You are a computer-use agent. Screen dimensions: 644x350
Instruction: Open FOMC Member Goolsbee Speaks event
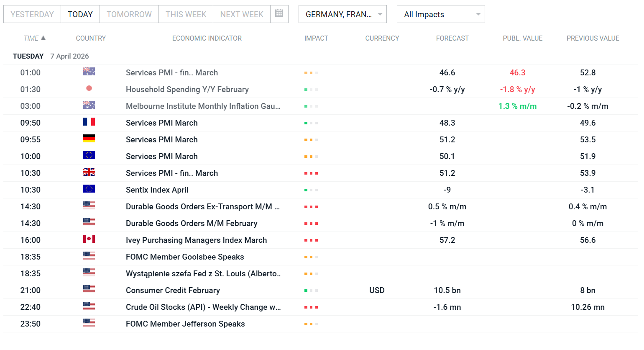pyautogui.click(x=184, y=257)
